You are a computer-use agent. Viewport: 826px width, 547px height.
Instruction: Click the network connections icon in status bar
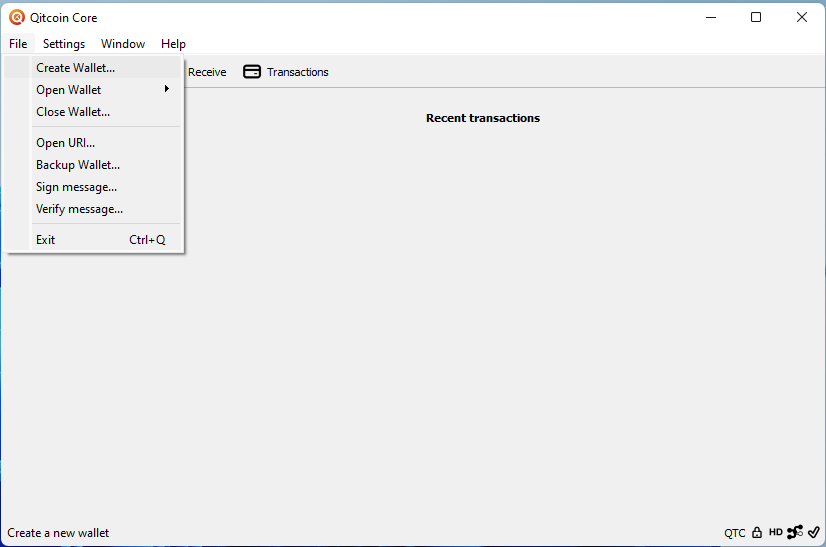coord(795,532)
